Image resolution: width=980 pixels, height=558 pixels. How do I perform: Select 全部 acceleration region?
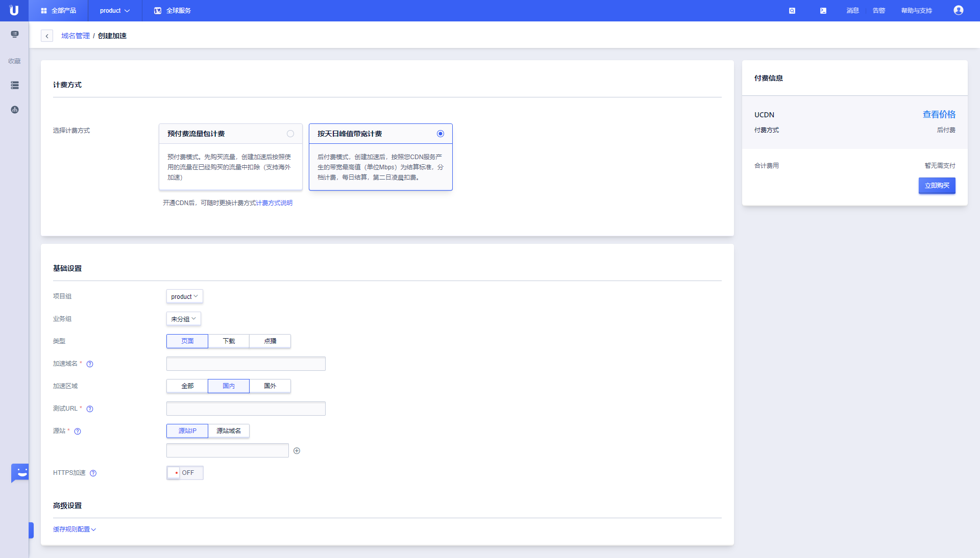187,386
